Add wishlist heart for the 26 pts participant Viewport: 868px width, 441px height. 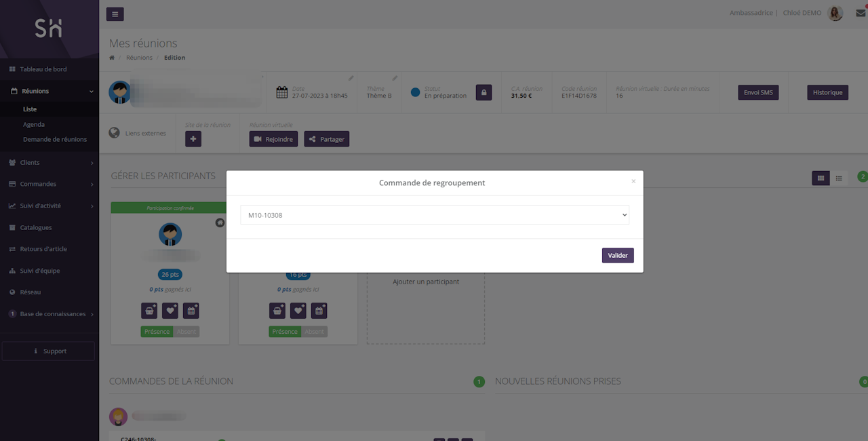pos(170,311)
